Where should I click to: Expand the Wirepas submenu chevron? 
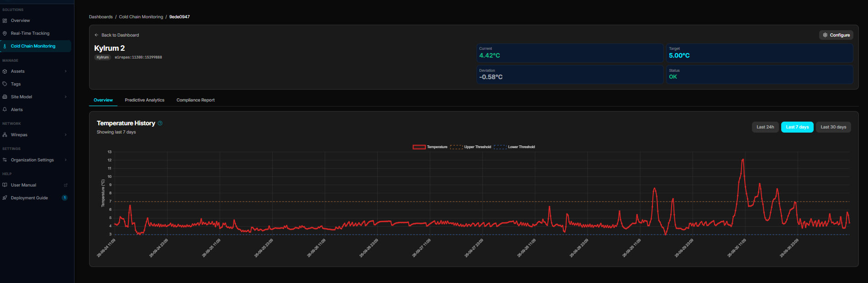66,135
